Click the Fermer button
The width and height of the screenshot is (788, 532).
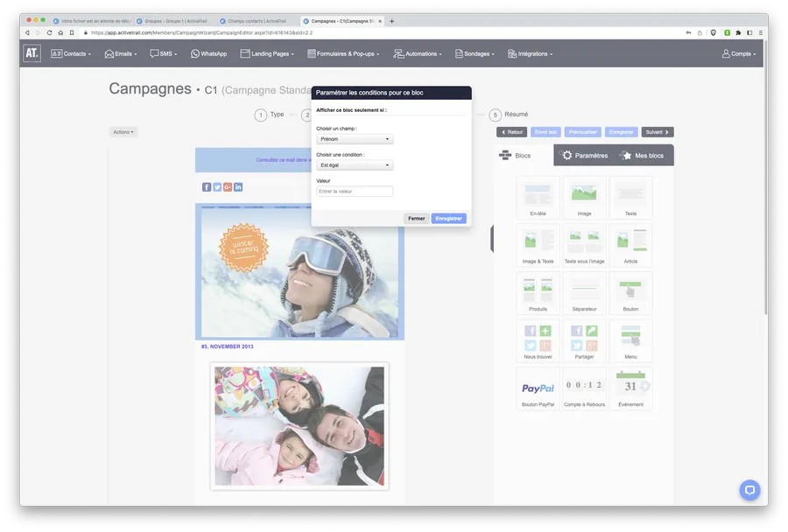[416, 219]
